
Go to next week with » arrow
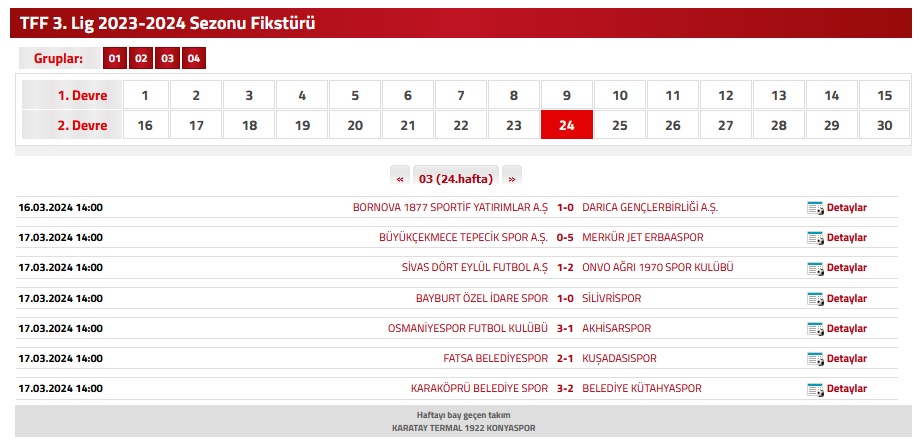point(512,176)
